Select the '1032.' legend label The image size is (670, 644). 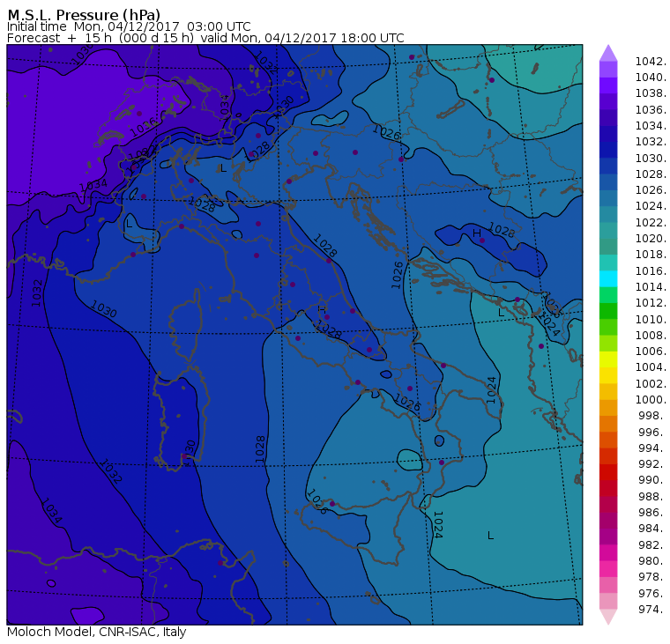click(651, 142)
